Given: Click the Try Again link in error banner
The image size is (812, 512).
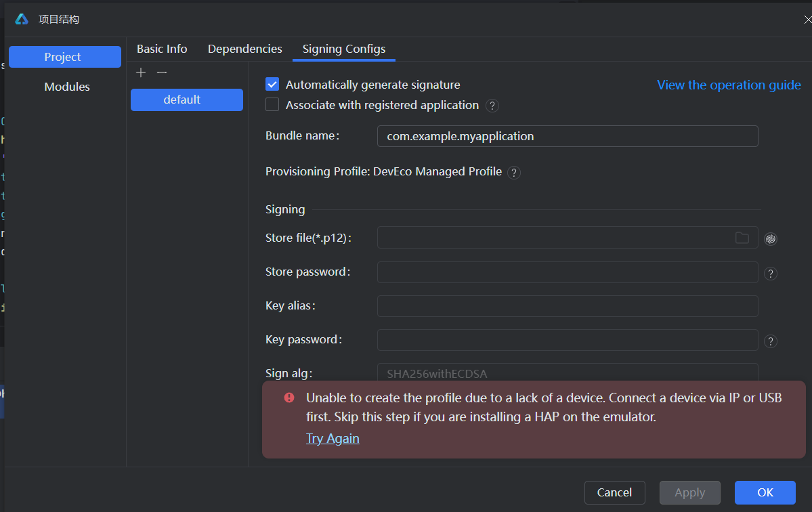Looking at the screenshot, I should 333,438.
